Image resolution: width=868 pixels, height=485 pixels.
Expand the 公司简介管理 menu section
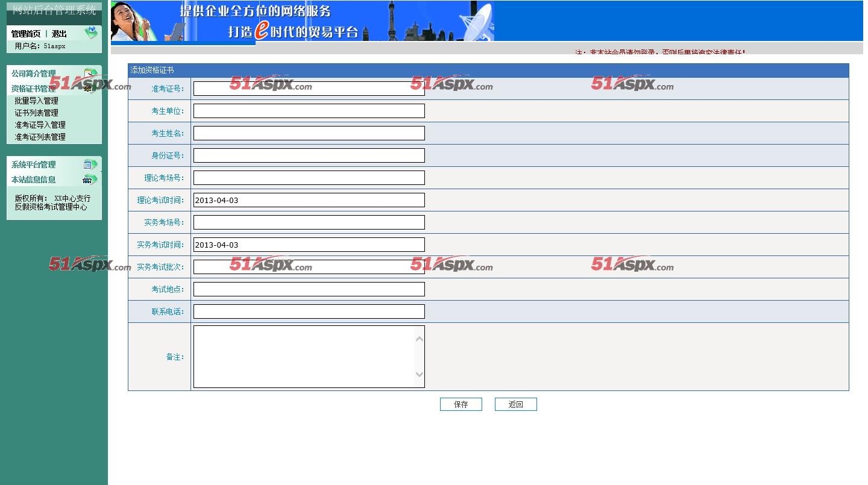34,74
